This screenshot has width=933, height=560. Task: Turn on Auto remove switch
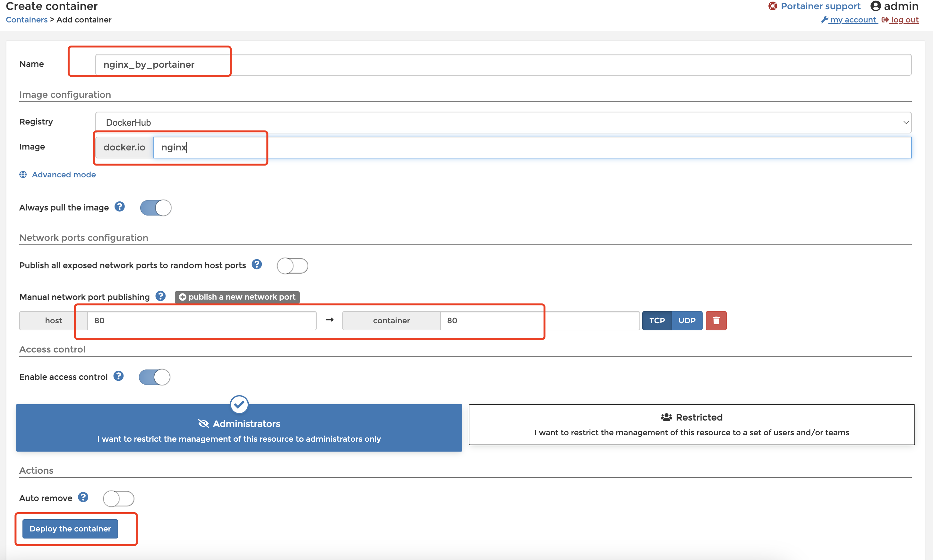tap(118, 499)
